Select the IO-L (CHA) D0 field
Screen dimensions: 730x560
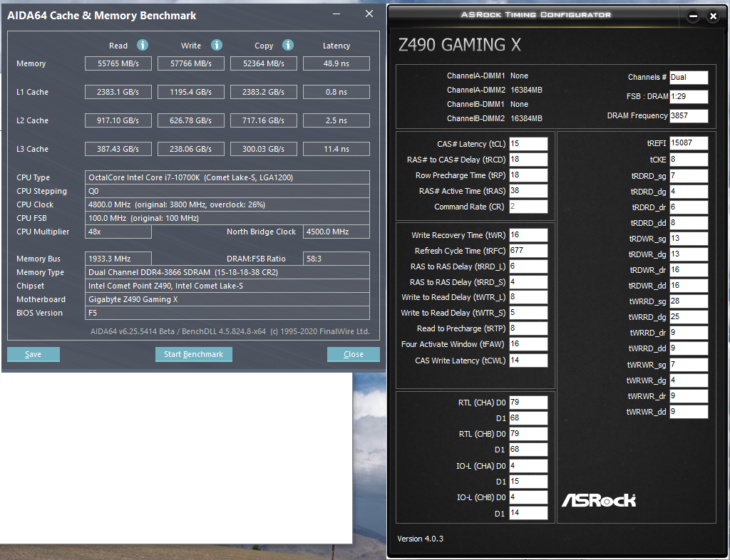click(528, 466)
